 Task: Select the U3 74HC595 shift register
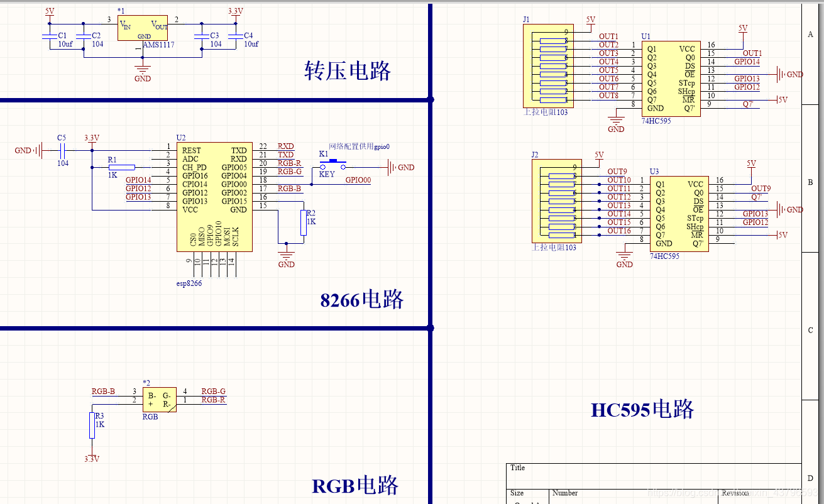tap(679, 214)
